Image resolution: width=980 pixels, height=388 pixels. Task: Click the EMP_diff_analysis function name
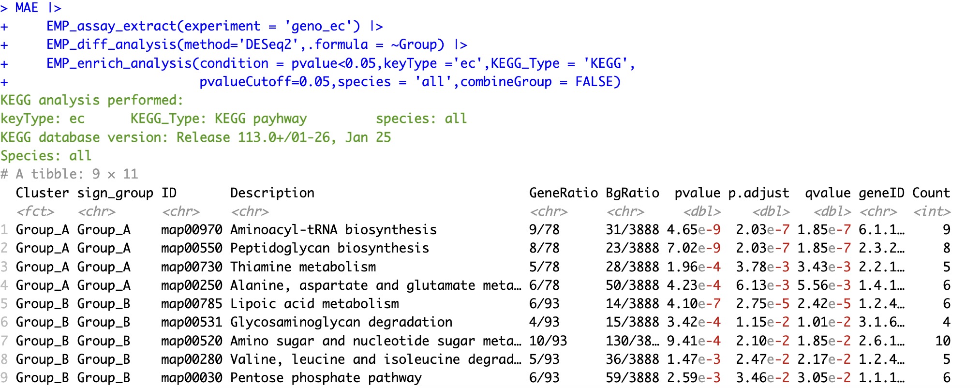[112, 45]
